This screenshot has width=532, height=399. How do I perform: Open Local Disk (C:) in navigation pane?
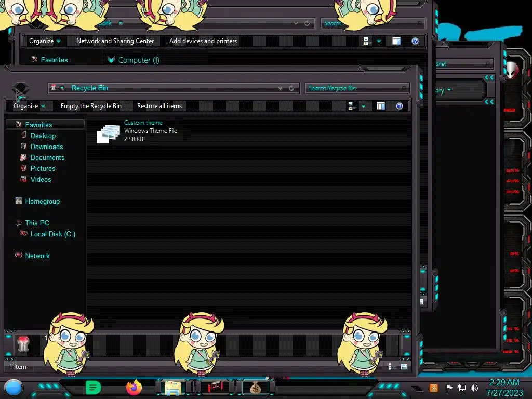pos(53,234)
